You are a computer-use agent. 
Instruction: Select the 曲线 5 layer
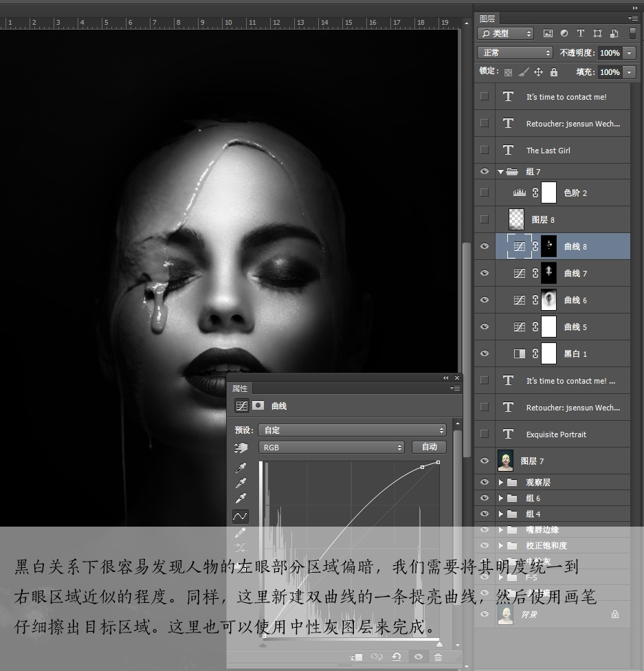coord(563,327)
